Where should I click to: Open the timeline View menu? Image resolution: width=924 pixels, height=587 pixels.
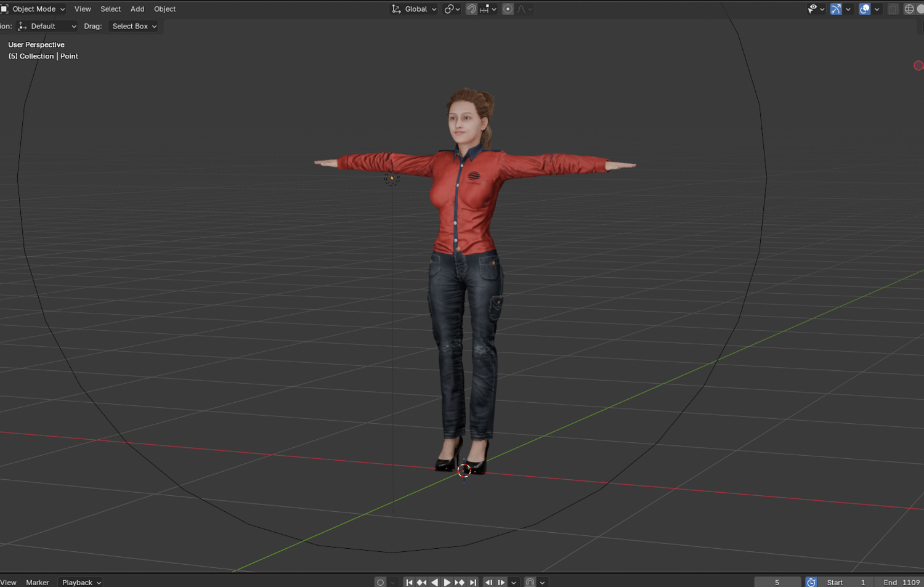pos(9,582)
